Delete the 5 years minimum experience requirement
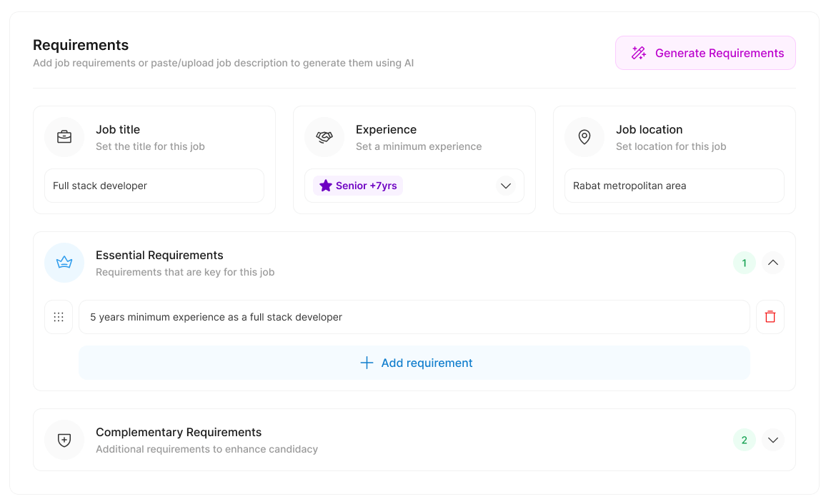The height and width of the screenshot is (504, 826). coord(770,317)
